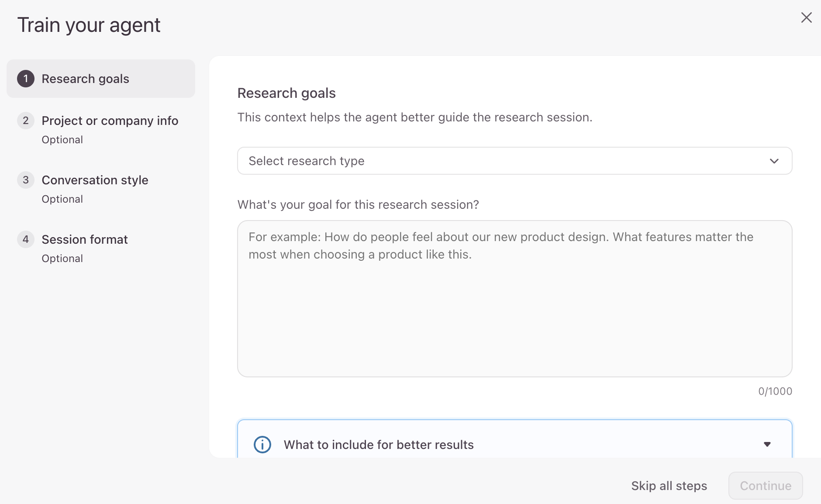Click the step 2 number badge
Viewport: 821px width, 504px height.
[x=26, y=121]
